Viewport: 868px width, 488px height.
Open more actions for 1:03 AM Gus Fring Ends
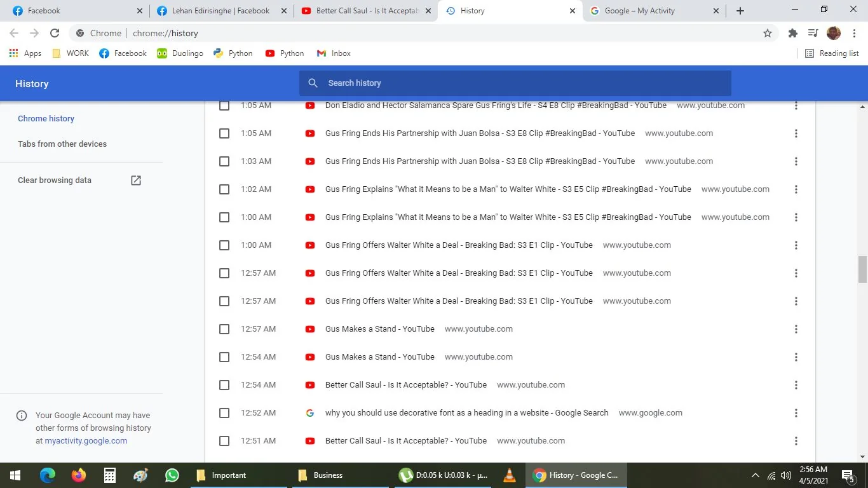coord(796,161)
